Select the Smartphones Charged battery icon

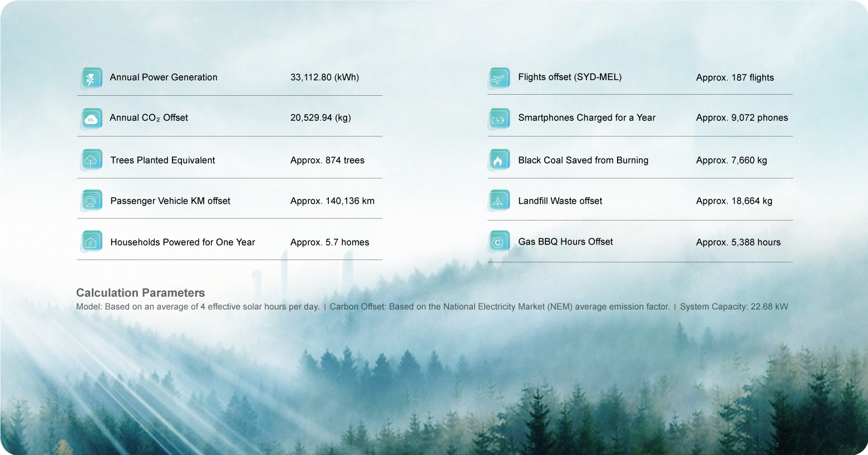coord(499,119)
